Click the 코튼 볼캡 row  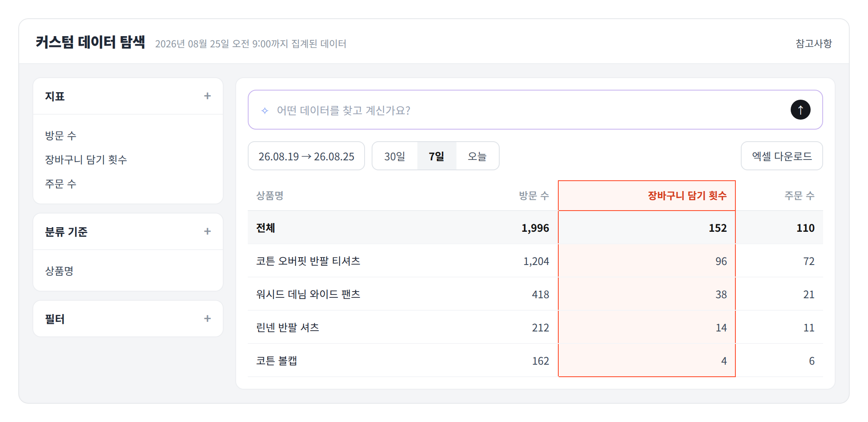pyautogui.click(x=535, y=361)
